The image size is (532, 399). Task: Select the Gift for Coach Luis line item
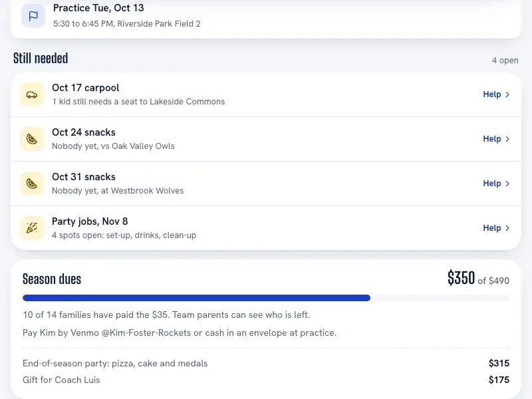click(x=266, y=380)
